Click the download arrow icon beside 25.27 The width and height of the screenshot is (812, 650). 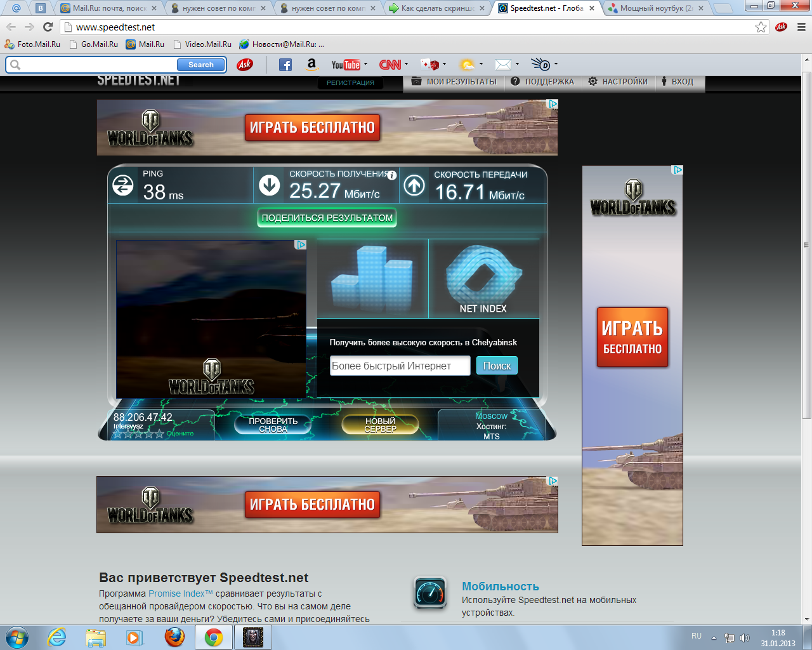pos(270,185)
